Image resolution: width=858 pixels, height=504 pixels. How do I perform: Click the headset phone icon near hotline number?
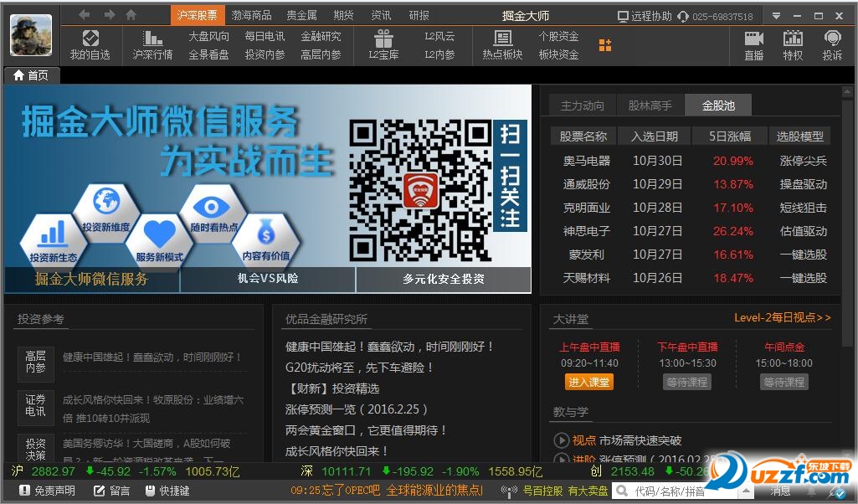point(683,17)
